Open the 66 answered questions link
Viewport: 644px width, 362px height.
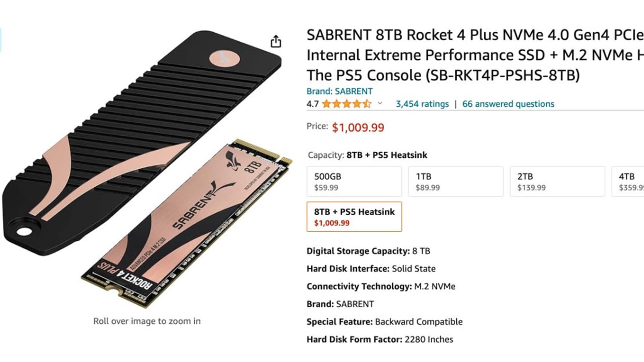(508, 104)
